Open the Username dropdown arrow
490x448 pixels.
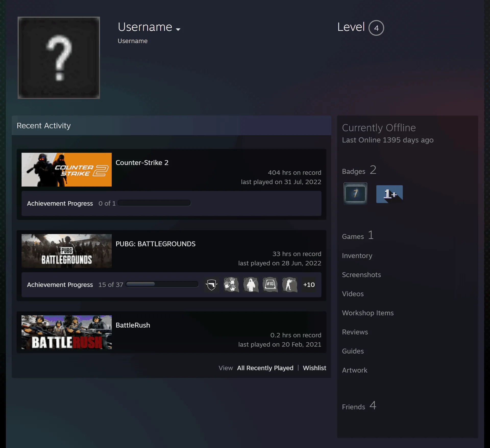[x=178, y=29]
